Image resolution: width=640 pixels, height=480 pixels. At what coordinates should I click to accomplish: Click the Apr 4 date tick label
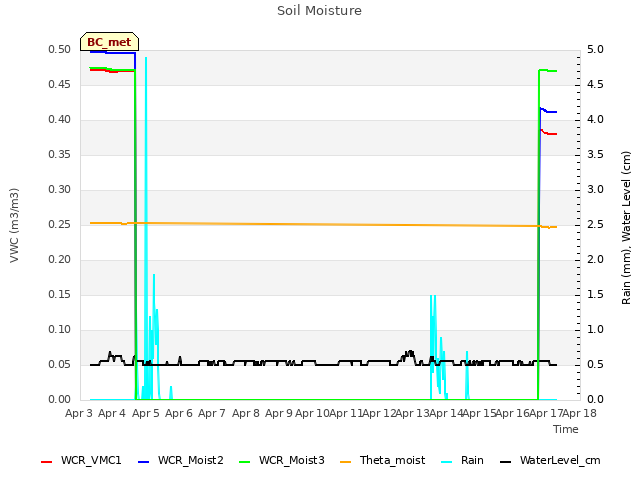click(x=112, y=413)
